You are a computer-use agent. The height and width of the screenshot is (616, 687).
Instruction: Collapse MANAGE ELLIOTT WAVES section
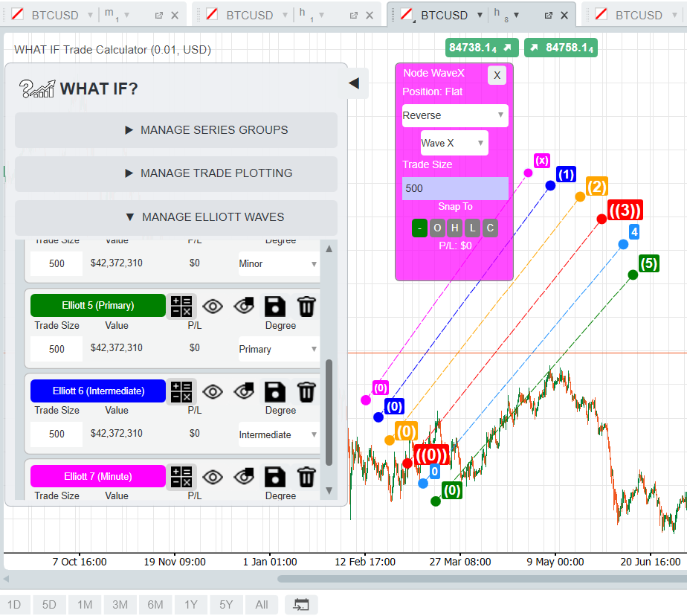point(176,217)
